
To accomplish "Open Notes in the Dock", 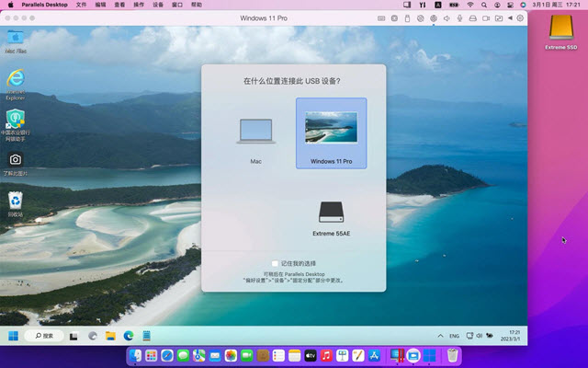I will pyautogui.click(x=294, y=355).
